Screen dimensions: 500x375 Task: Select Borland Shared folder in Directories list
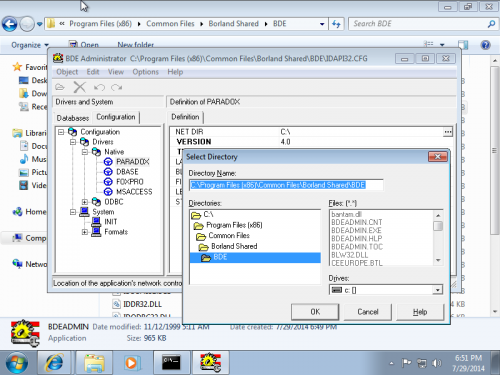point(234,246)
